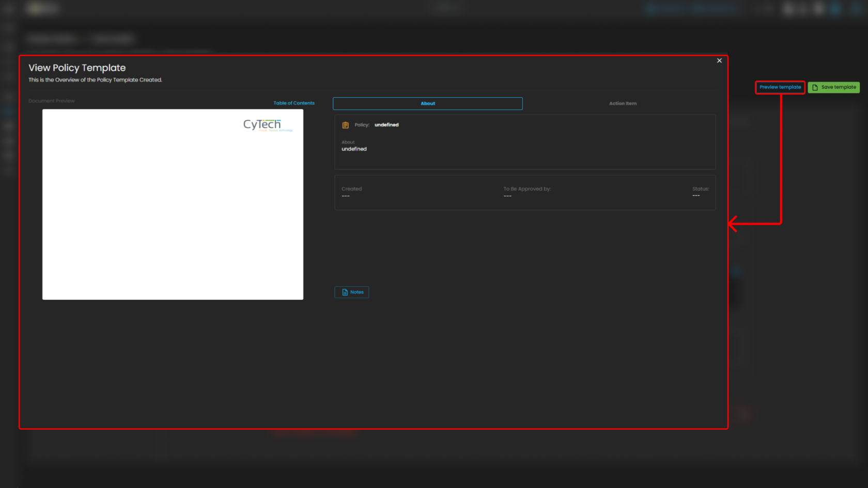Image resolution: width=868 pixels, height=488 pixels.
Task: Click the policy template overview subtitle text
Action: [95, 80]
